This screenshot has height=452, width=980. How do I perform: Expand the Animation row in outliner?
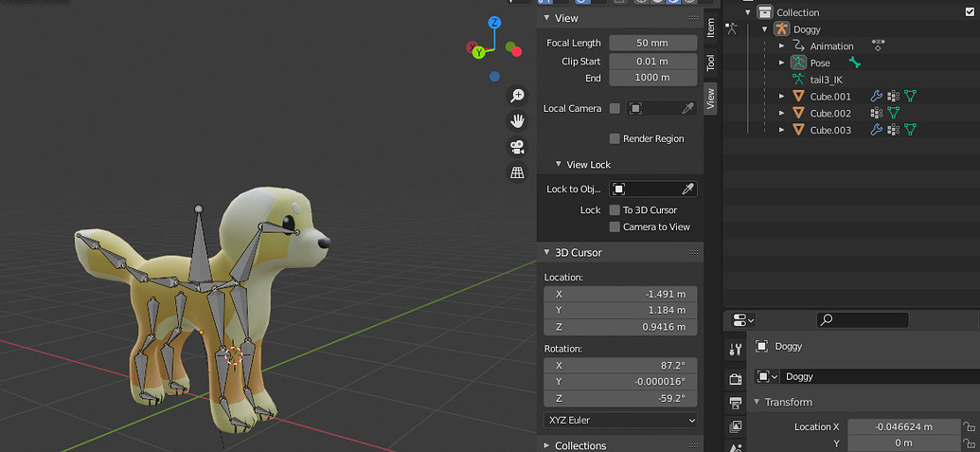click(781, 45)
